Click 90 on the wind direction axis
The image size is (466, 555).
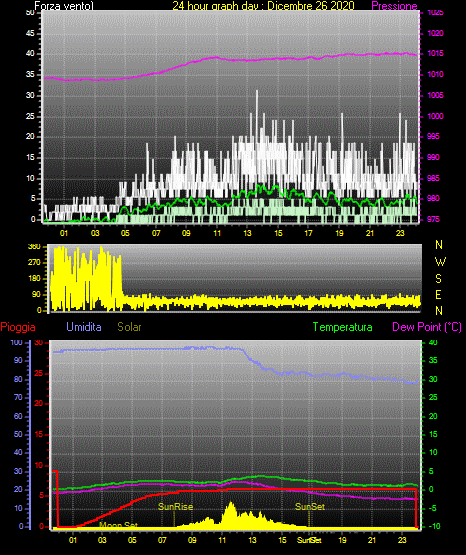[36, 294]
